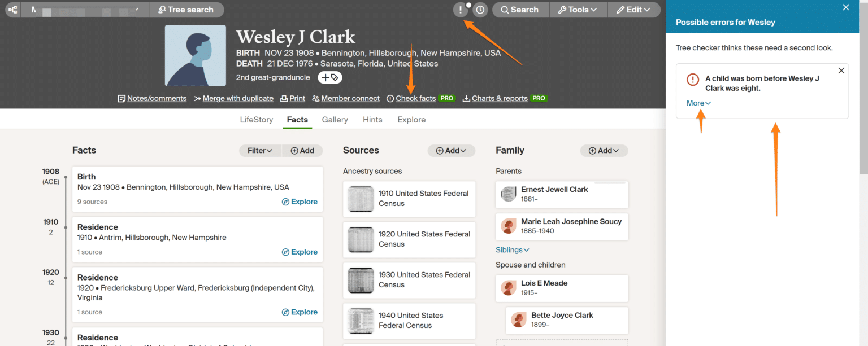The width and height of the screenshot is (868, 346).
Task: Open the Tools dropdown
Action: click(x=578, y=10)
